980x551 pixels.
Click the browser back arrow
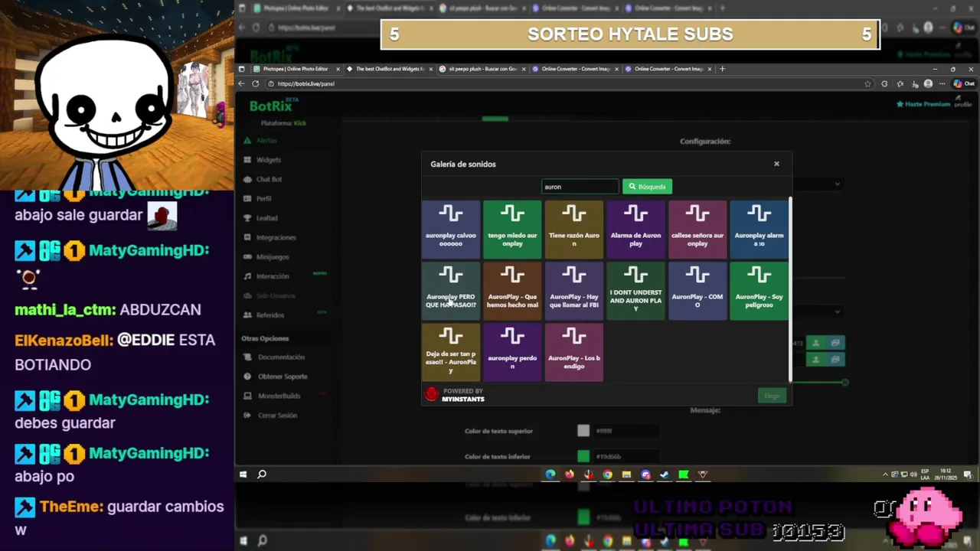pos(242,83)
